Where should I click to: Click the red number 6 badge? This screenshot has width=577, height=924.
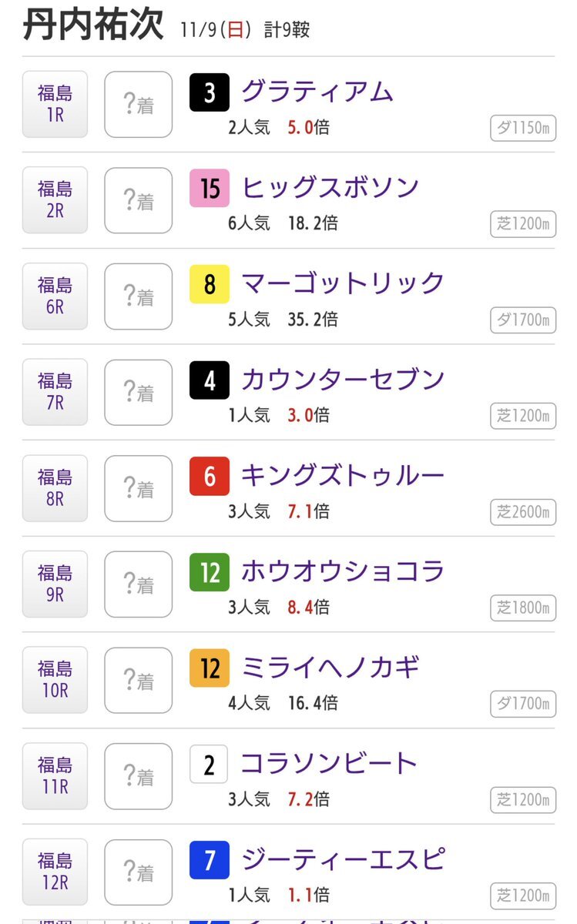210,477
